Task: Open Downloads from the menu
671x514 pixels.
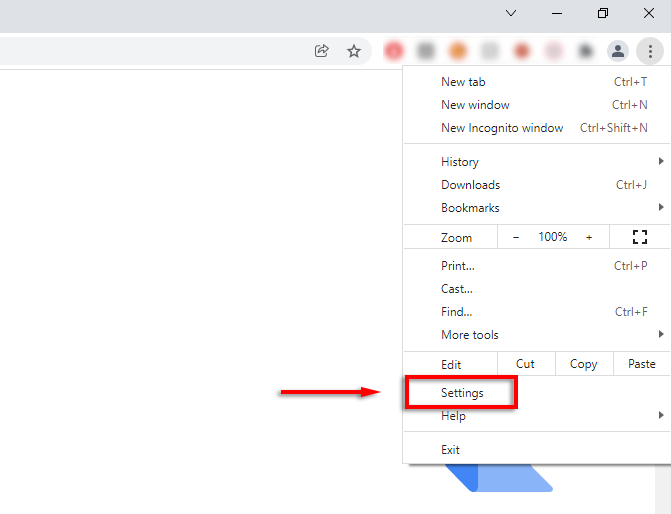Action: pyautogui.click(x=537, y=185)
